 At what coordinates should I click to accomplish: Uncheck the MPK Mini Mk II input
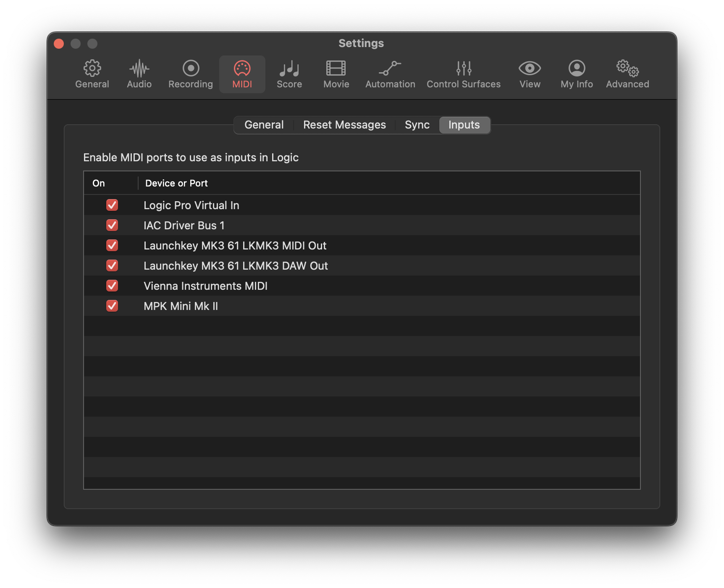[112, 306]
